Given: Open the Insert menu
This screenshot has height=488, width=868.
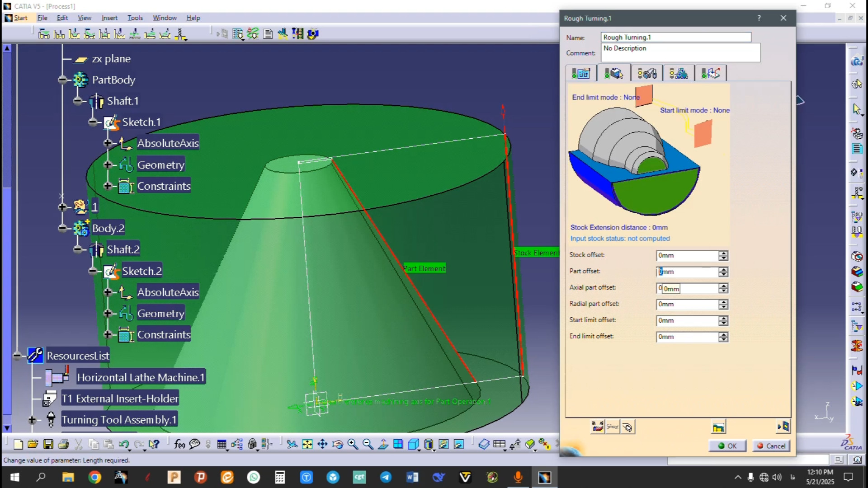Looking at the screenshot, I should pyautogui.click(x=109, y=18).
